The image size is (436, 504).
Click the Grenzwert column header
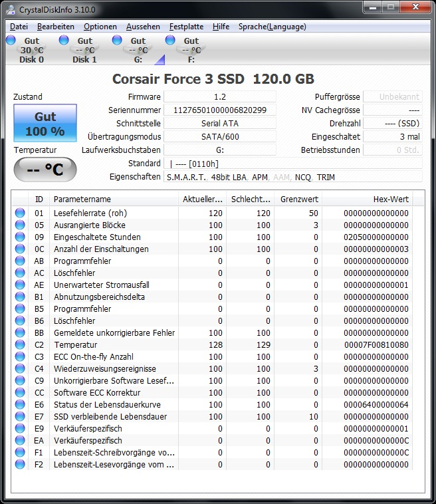coord(298,199)
